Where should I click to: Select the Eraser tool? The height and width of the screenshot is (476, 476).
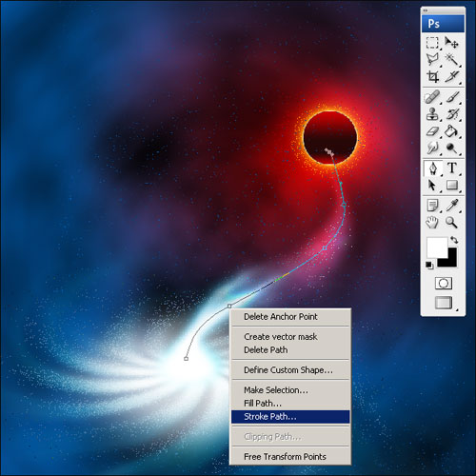[432, 131]
